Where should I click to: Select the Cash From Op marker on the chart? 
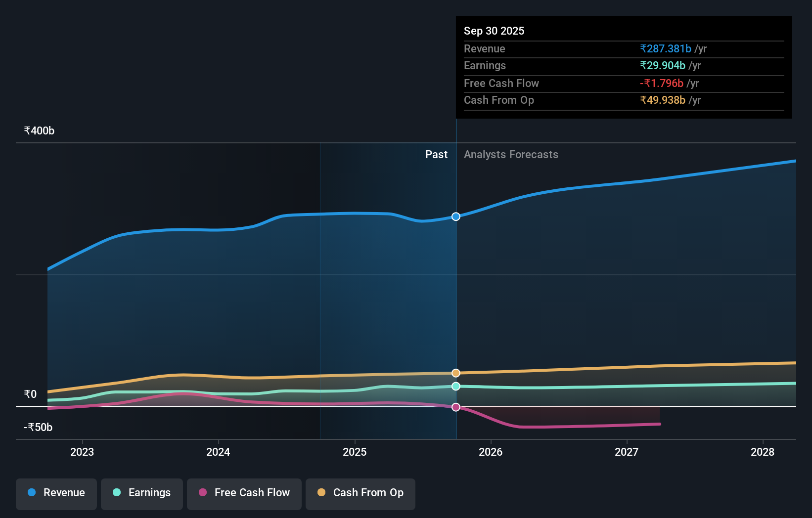(455, 373)
